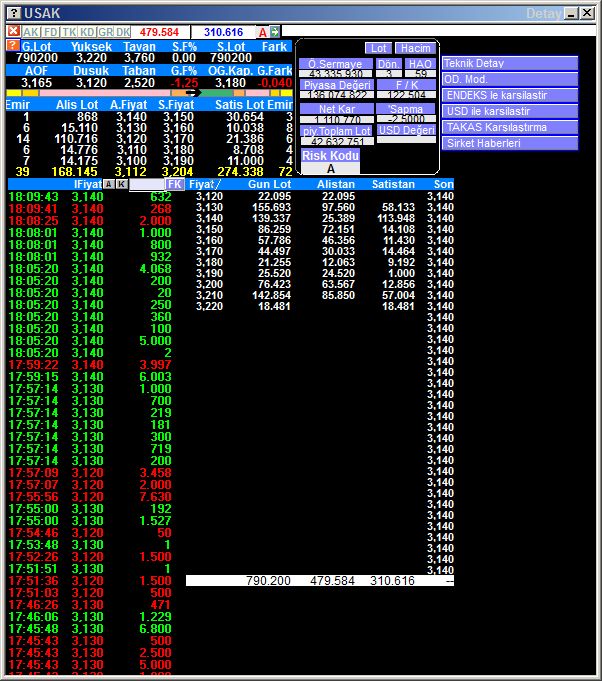Viewport: 602px width, 681px height.
Task: Select the DK tab
Action: pyautogui.click(x=123, y=32)
